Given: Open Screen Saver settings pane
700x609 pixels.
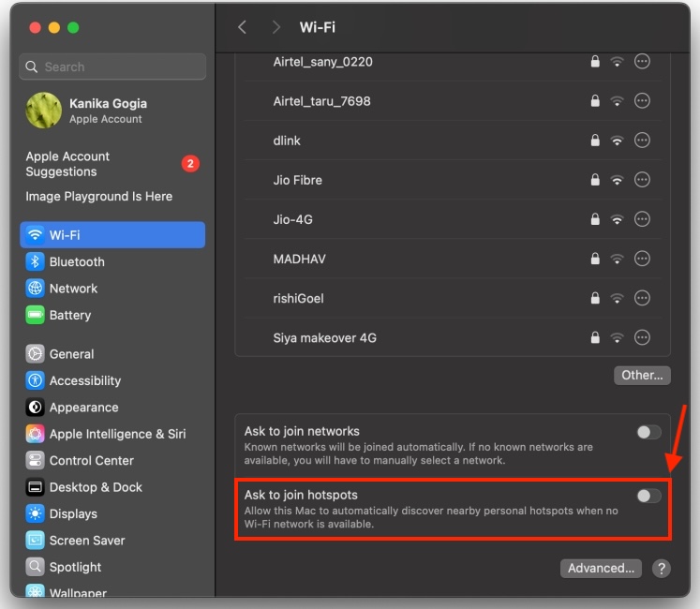Looking at the screenshot, I should (x=112, y=541).
